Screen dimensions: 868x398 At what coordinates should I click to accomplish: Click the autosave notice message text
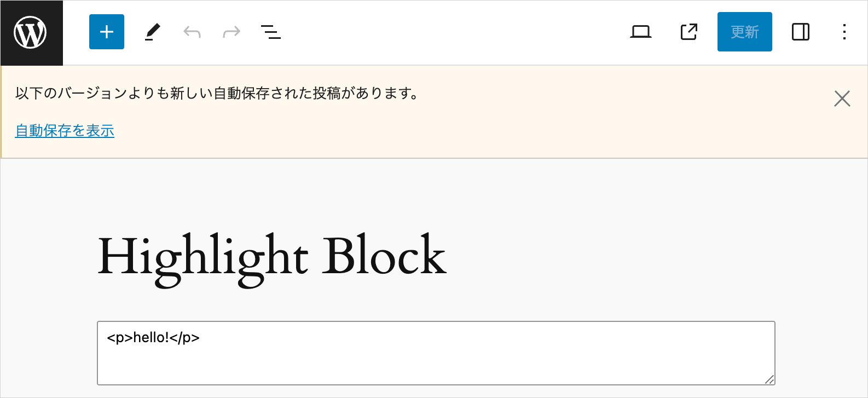pyautogui.click(x=217, y=94)
